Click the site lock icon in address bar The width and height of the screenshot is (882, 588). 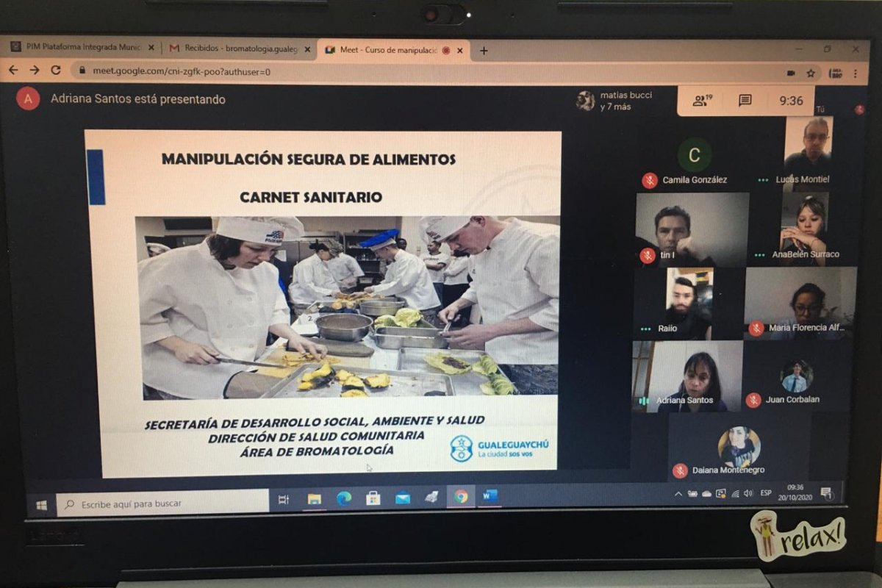coord(82,71)
